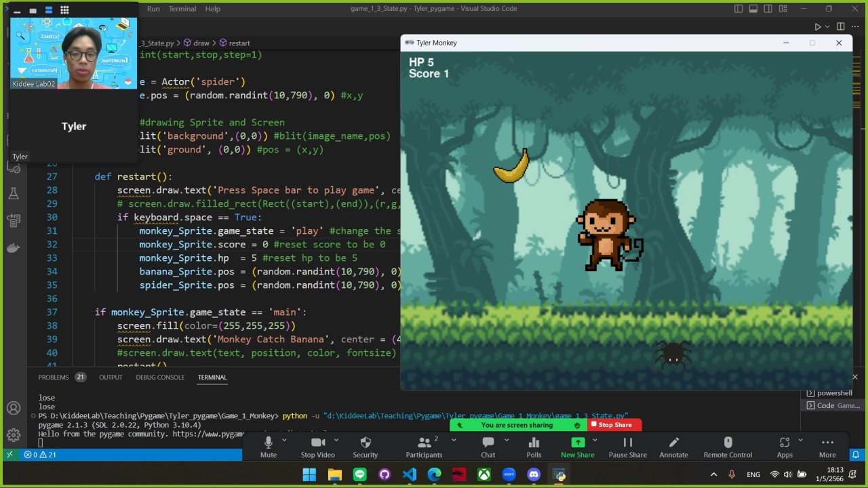
Task: Hide the Zoom floating video panel
Action: [17, 10]
